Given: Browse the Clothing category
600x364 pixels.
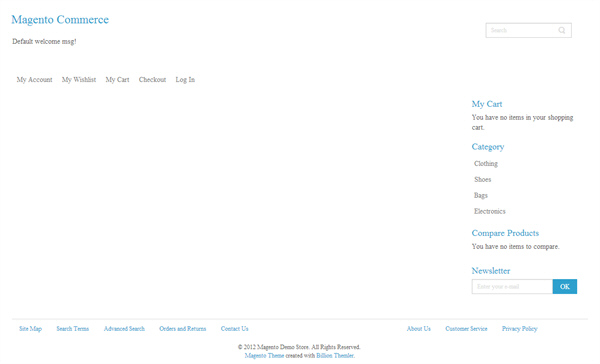Looking at the screenshot, I should pos(486,163).
